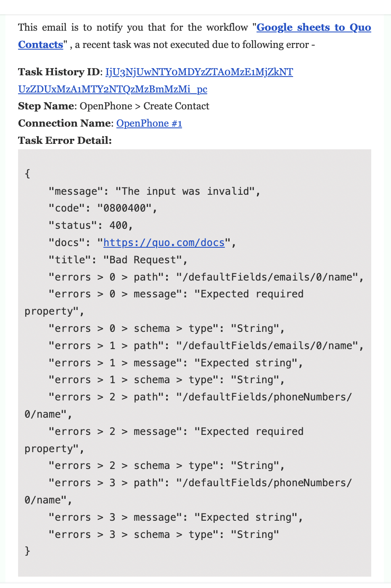The height and width of the screenshot is (588, 391).
Task: Click the closing curly brace in code block
Action: (x=27, y=551)
